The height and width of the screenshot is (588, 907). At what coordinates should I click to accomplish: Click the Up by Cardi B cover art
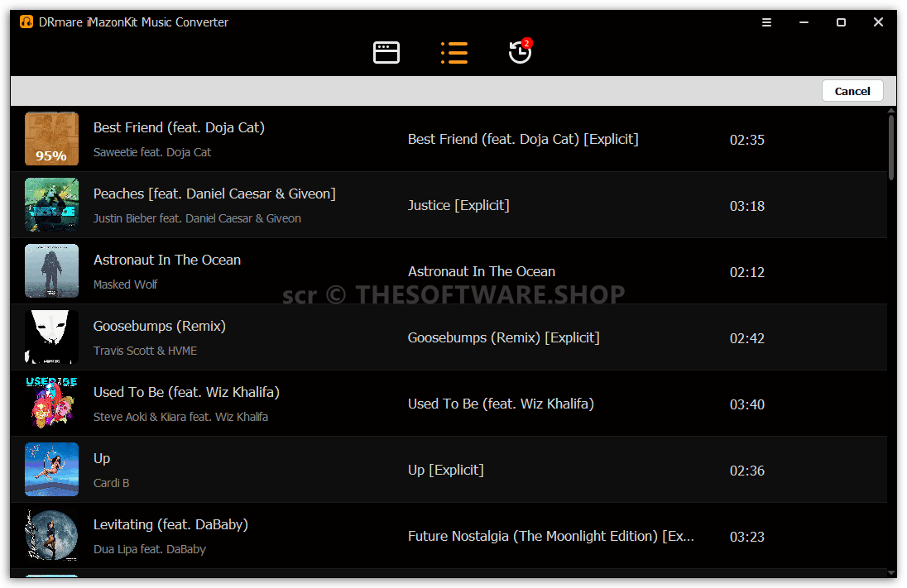(x=51, y=470)
